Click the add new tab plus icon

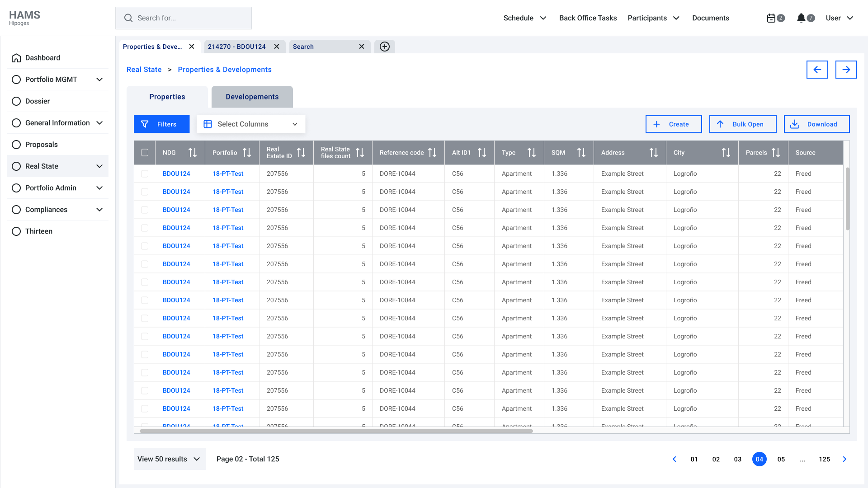pos(385,47)
